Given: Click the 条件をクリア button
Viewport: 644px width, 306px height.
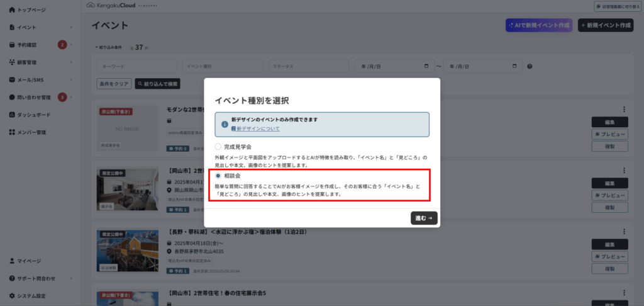Looking at the screenshot, I should pos(114,84).
